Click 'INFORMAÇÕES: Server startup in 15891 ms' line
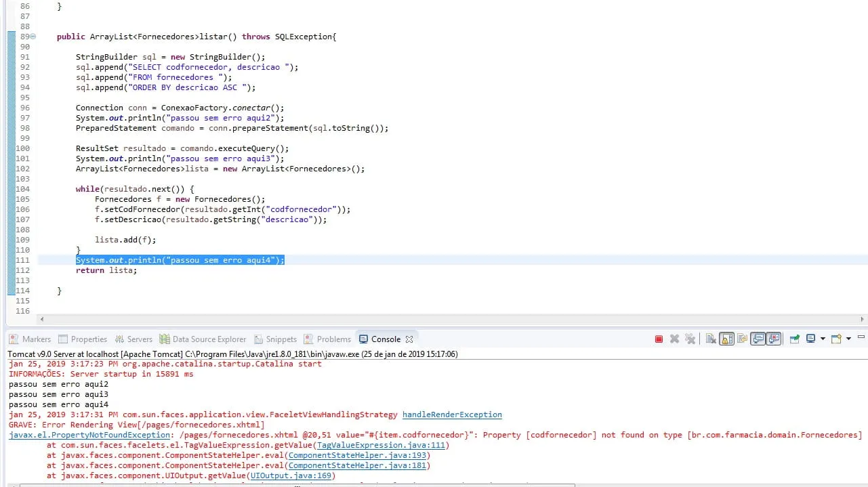Screen dimensions: 868x487 coord(101,374)
